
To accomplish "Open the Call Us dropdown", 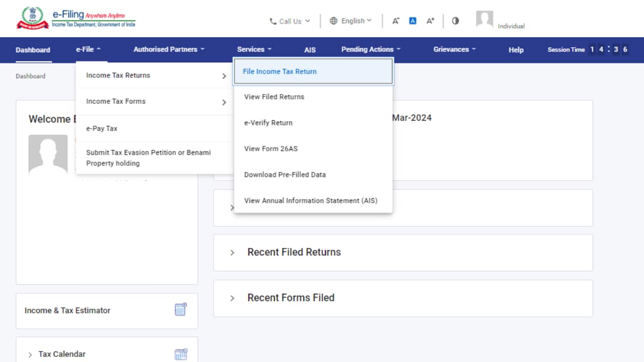I will 290,21.
